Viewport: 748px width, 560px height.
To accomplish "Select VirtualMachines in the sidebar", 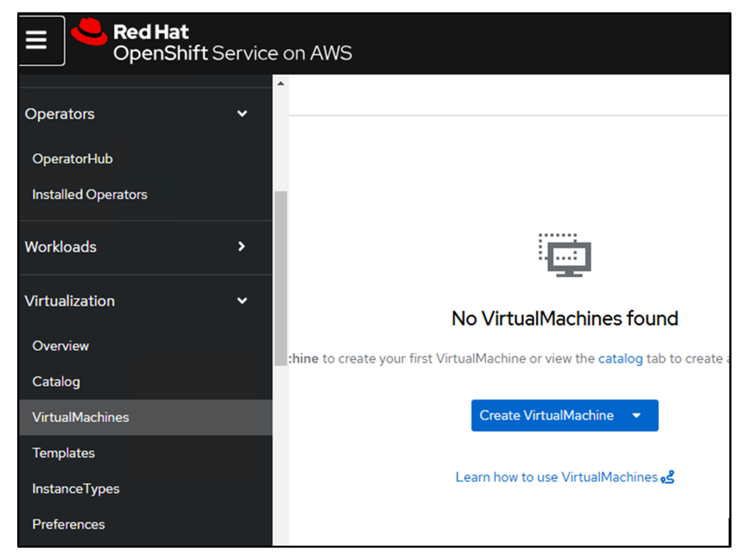I will [x=81, y=417].
